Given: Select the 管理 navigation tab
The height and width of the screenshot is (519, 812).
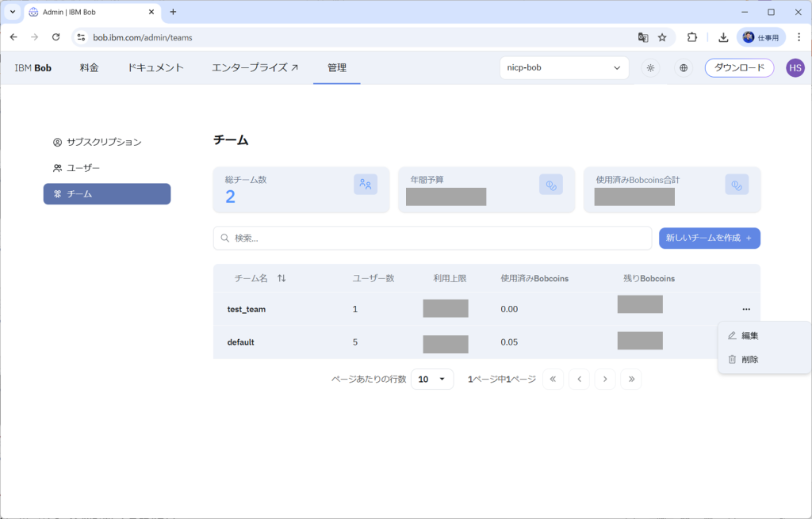Looking at the screenshot, I should [x=336, y=68].
